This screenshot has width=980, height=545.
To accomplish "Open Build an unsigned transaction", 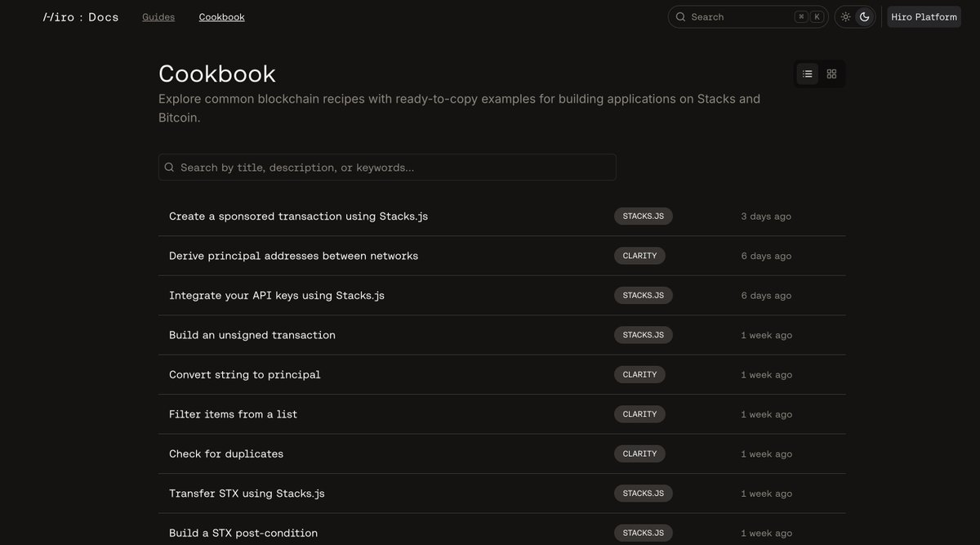I will (x=252, y=334).
